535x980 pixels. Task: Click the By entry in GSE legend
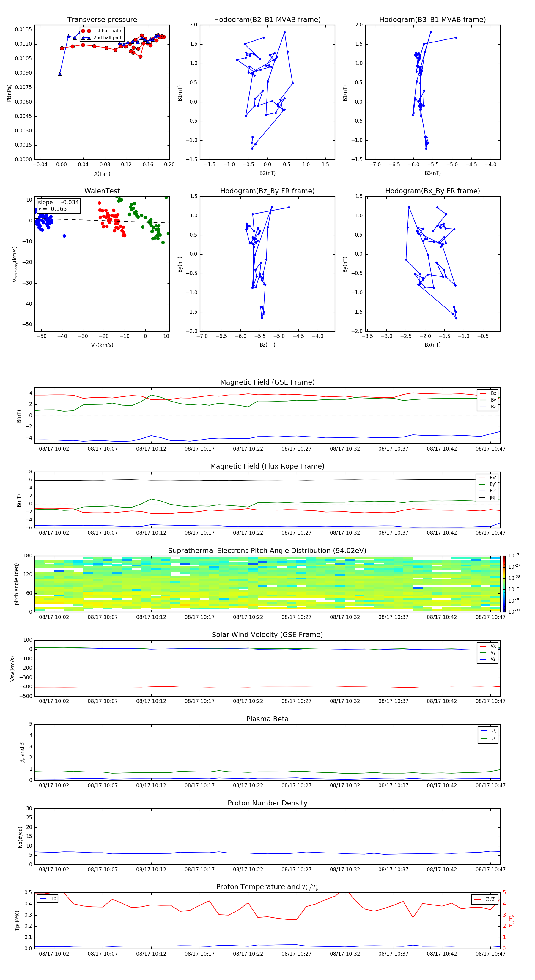point(488,400)
